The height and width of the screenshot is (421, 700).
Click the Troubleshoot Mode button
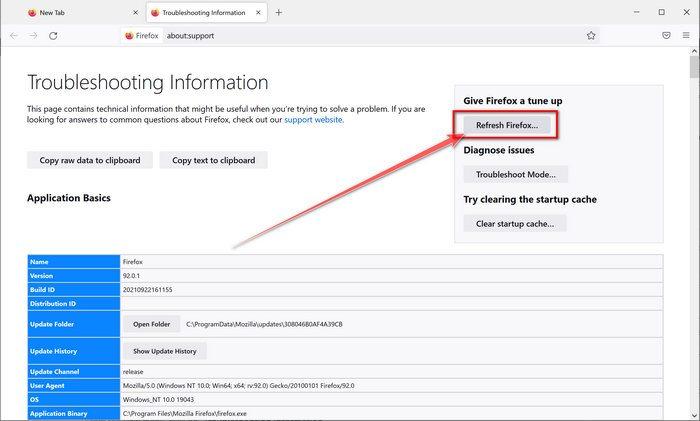click(516, 175)
